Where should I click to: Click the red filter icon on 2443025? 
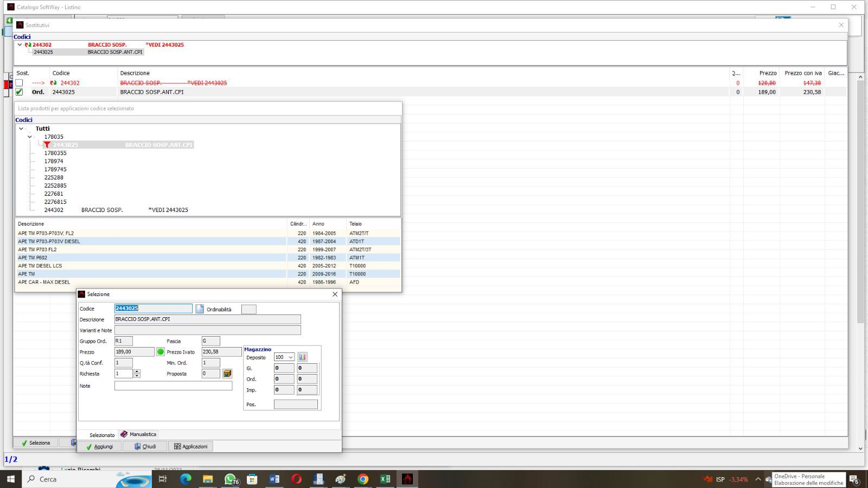[47, 145]
